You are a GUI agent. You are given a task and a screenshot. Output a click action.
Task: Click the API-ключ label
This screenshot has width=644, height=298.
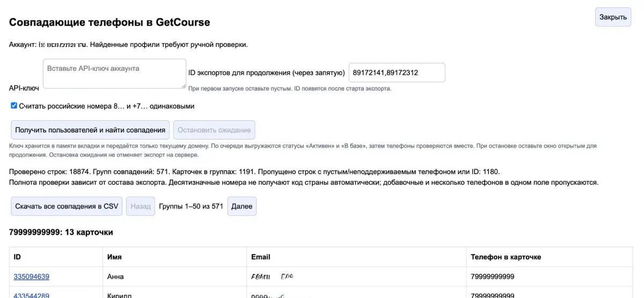coord(24,88)
